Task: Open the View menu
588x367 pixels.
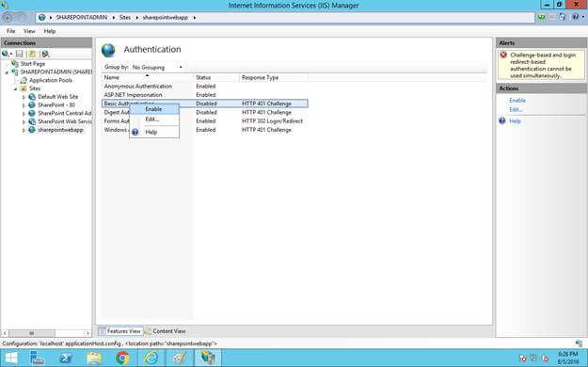Action: (29, 31)
